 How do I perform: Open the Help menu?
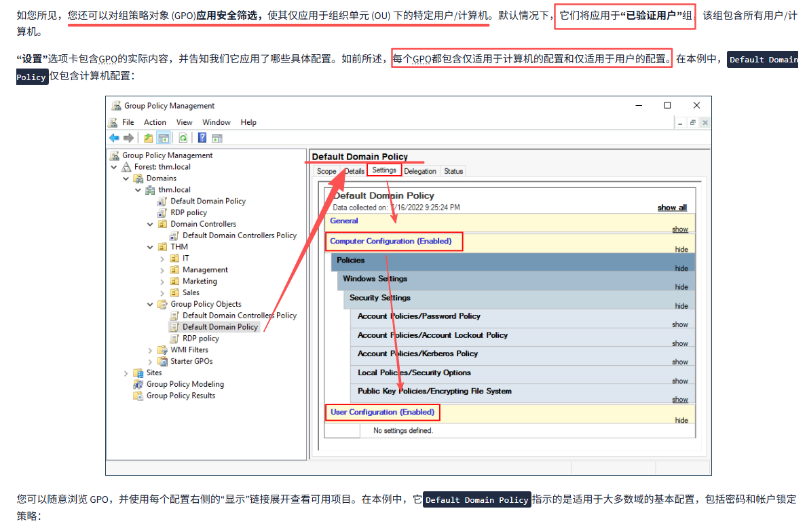coord(248,122)
